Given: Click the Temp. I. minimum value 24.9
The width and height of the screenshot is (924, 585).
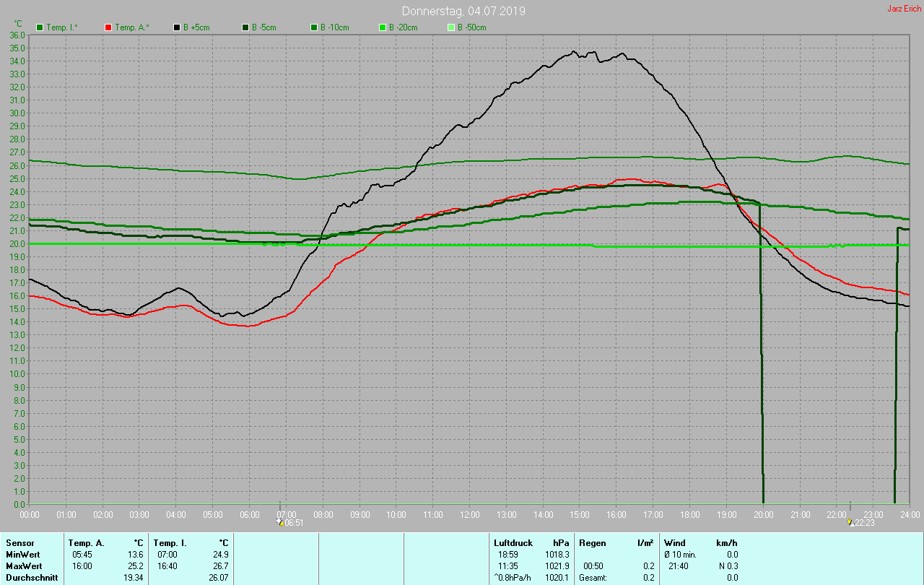Looking at the screenshot, I should coord(220,554).
